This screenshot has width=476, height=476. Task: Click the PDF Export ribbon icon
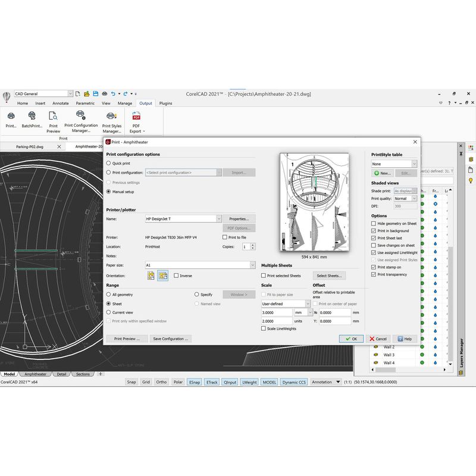click(136, 116)
